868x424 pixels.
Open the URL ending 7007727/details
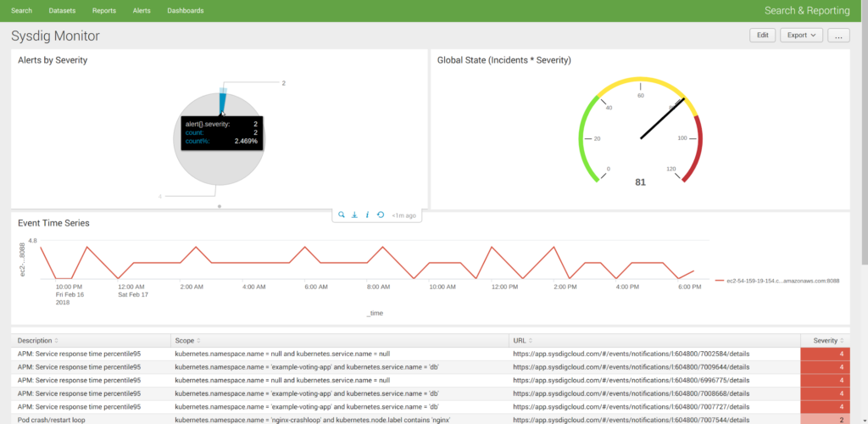(631, 407)
